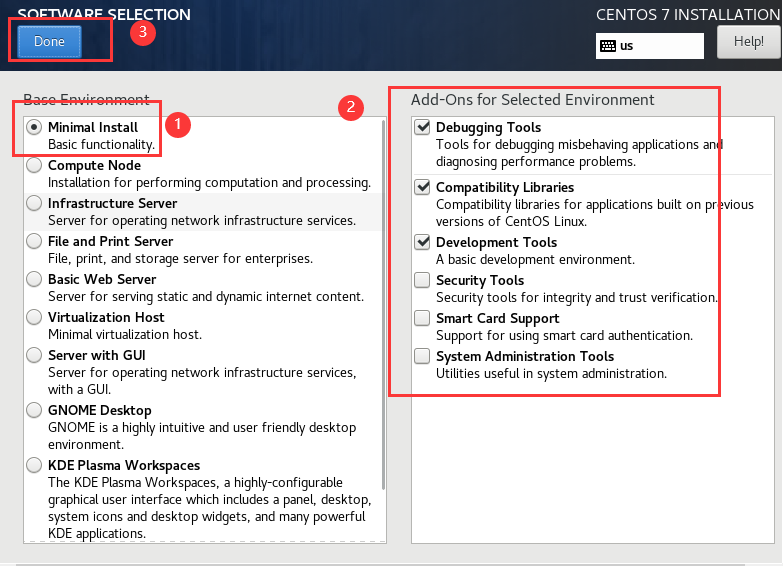The height and width of the screenshot is (566, 783).
Task: Choose Server with GUI radio button
Action: 34,355
